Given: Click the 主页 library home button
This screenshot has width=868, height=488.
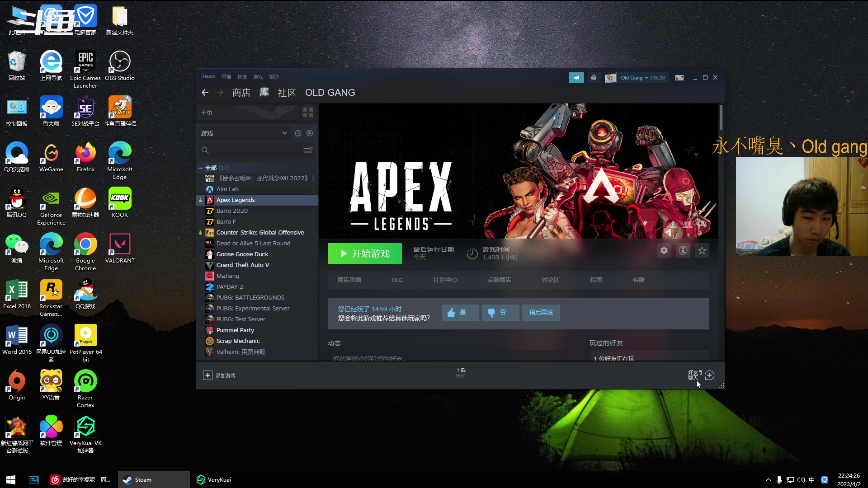Looking at the screenshot, I should tap(248, 113).
